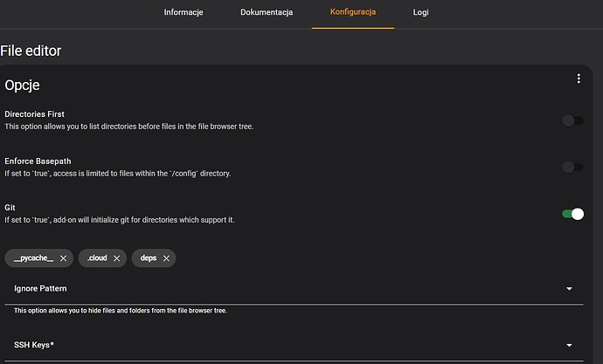This screenshot has width=603, height=364.
Task: Open the three-dot options menu
Action: [578, 79]
